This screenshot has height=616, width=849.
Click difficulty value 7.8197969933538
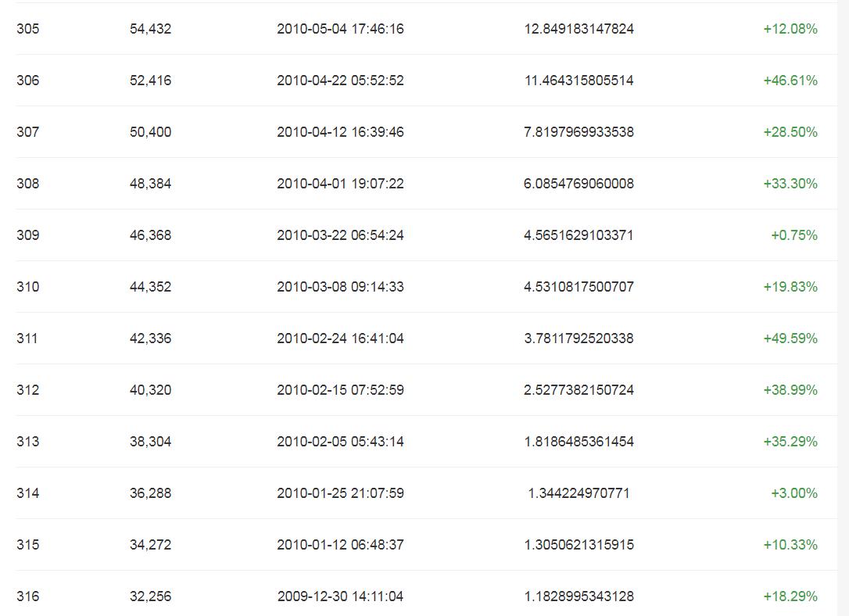point(579,132)
